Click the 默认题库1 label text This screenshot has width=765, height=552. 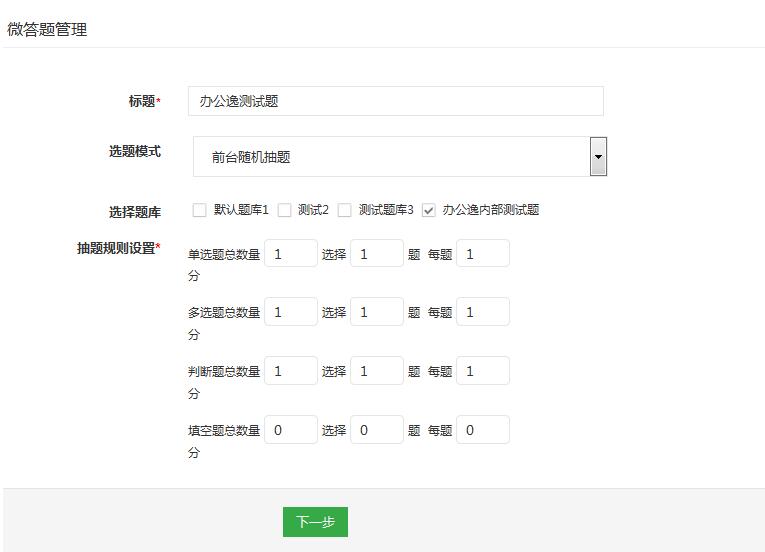pyautogui.click(x=241, y=210)
